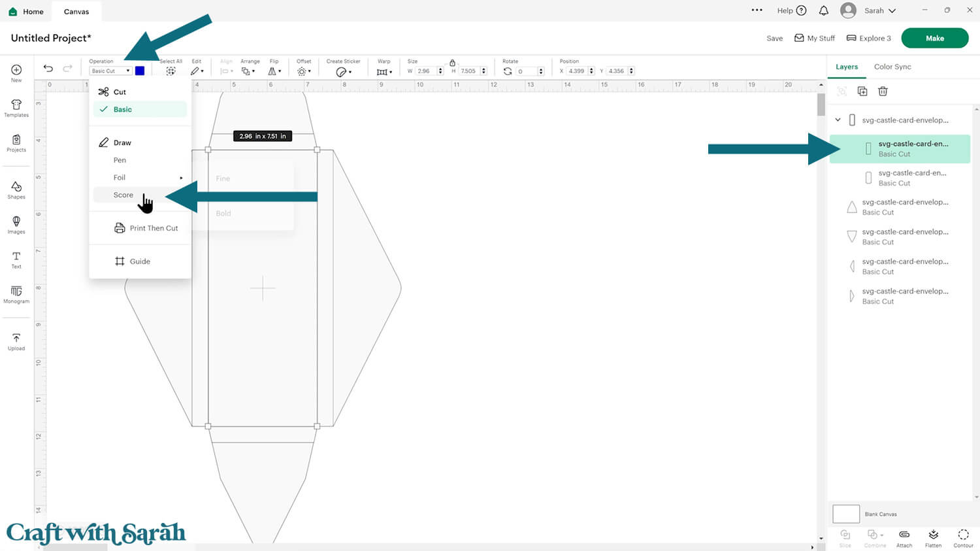Select the Text tool
980x551 pixels.
pos(16,259)
